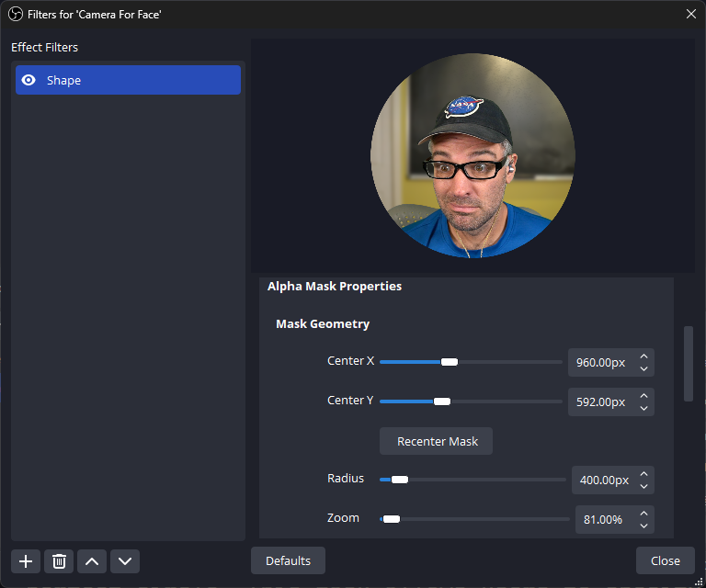Click the trash icon to remove filter
Screen dimensions: 706x588
point(59,561)
